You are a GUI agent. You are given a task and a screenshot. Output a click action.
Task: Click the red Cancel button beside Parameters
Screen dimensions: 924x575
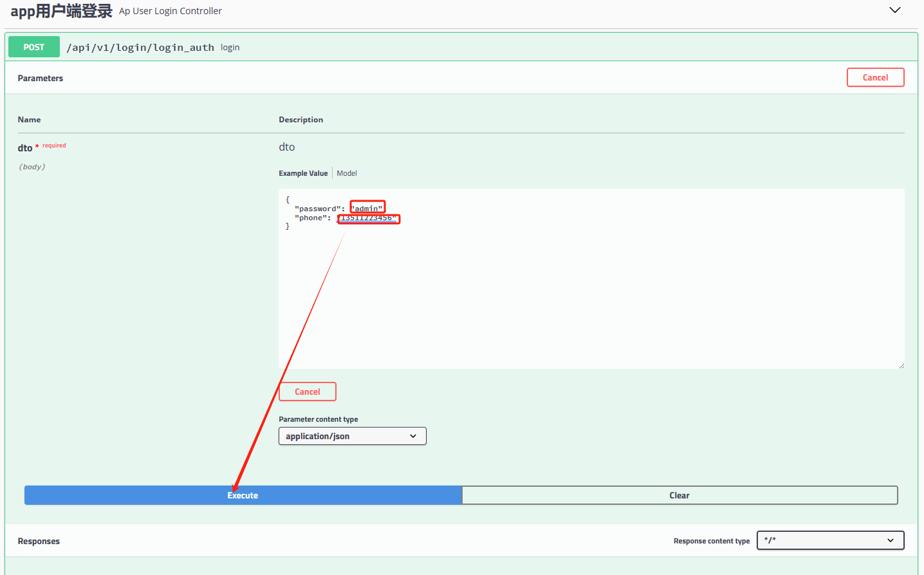tap(875, 77)
